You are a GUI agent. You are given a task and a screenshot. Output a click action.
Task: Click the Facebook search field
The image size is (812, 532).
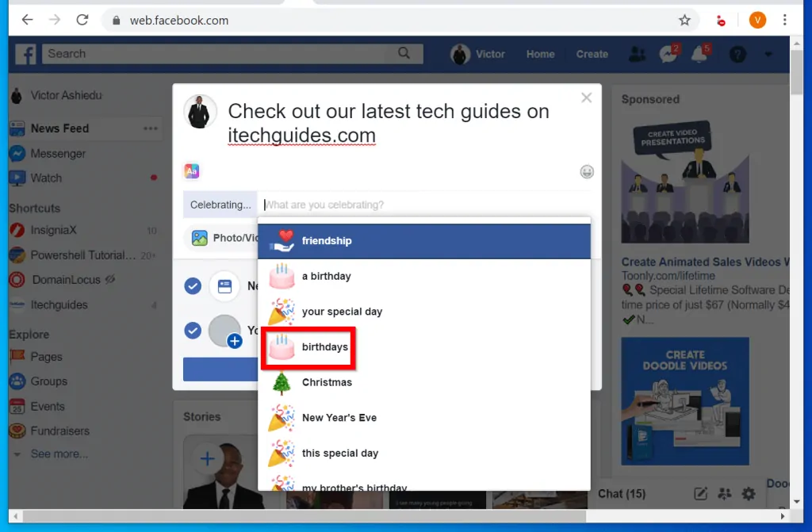[x=222, y=54]
